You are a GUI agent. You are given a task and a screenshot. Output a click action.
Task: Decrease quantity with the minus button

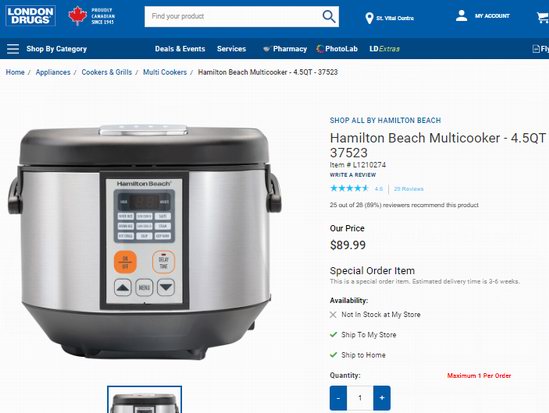tap(338, 398)
